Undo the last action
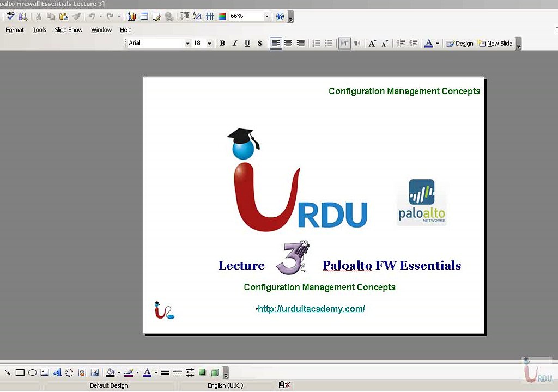This screenshot has width=558, height=392. [x=92, y=16]
